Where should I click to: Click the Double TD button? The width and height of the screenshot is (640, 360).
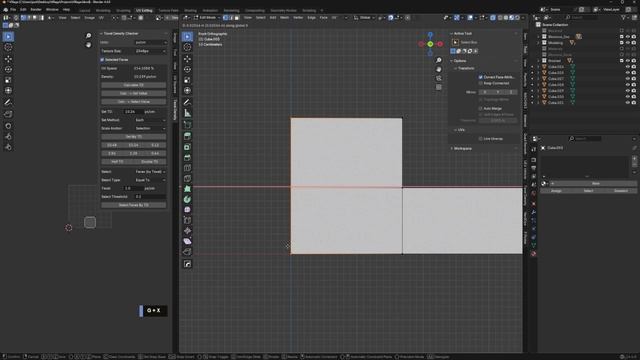(150, 162)
